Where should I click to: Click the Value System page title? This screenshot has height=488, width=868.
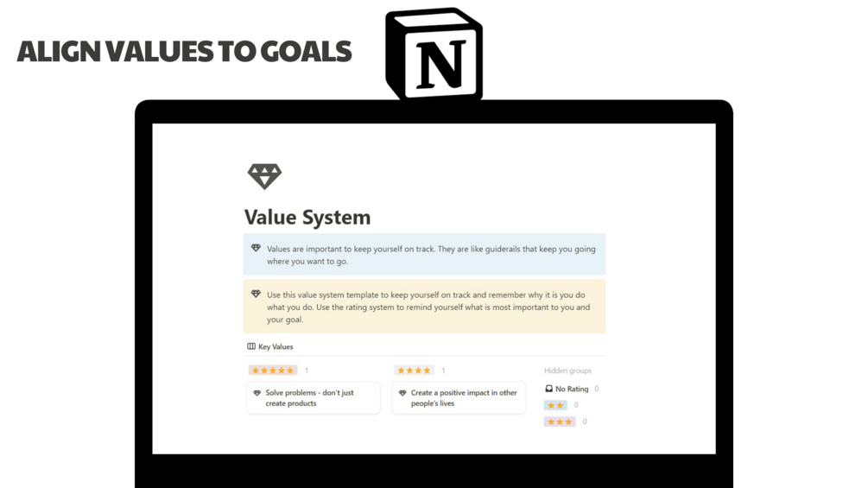pos(307,217)
